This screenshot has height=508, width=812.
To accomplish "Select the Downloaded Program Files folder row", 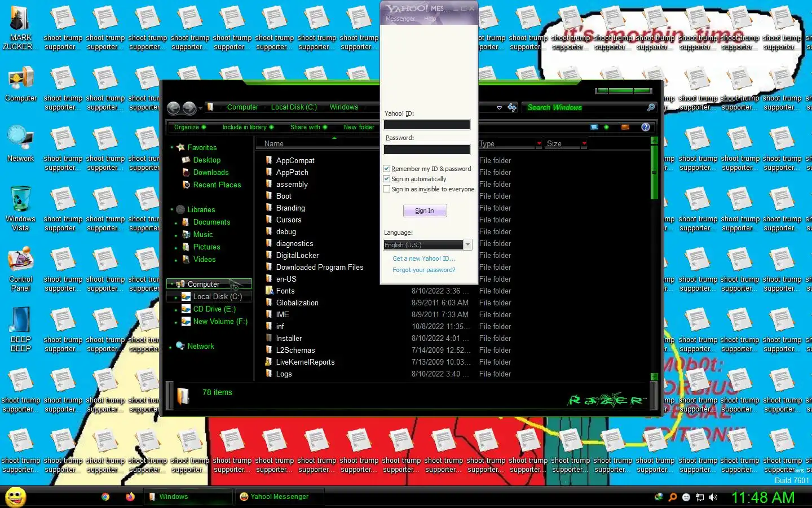I will [x=320, y=267].
